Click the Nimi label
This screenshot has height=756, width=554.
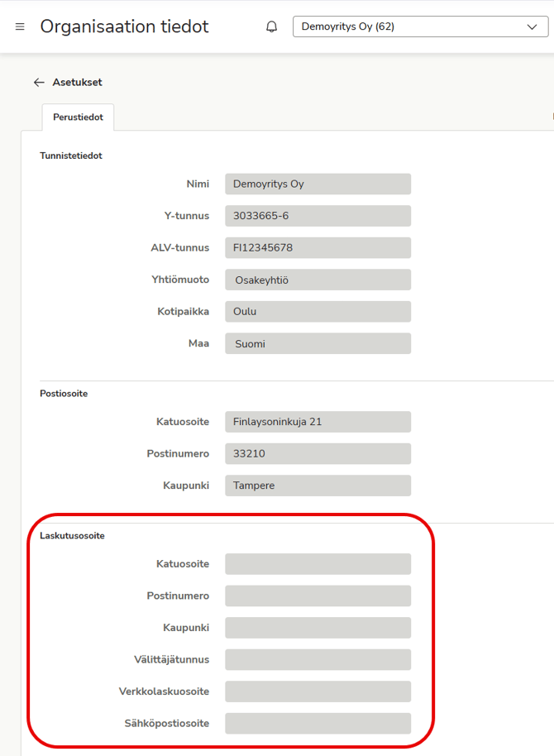coord(198,184)
